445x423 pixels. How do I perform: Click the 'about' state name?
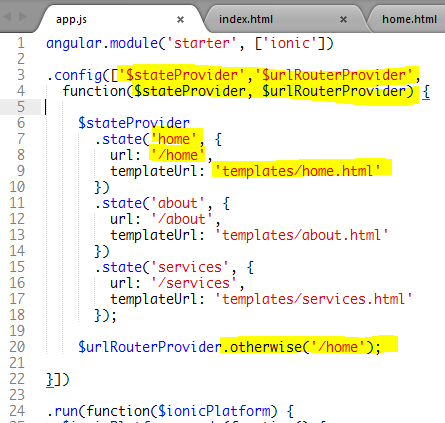point(178,203)
